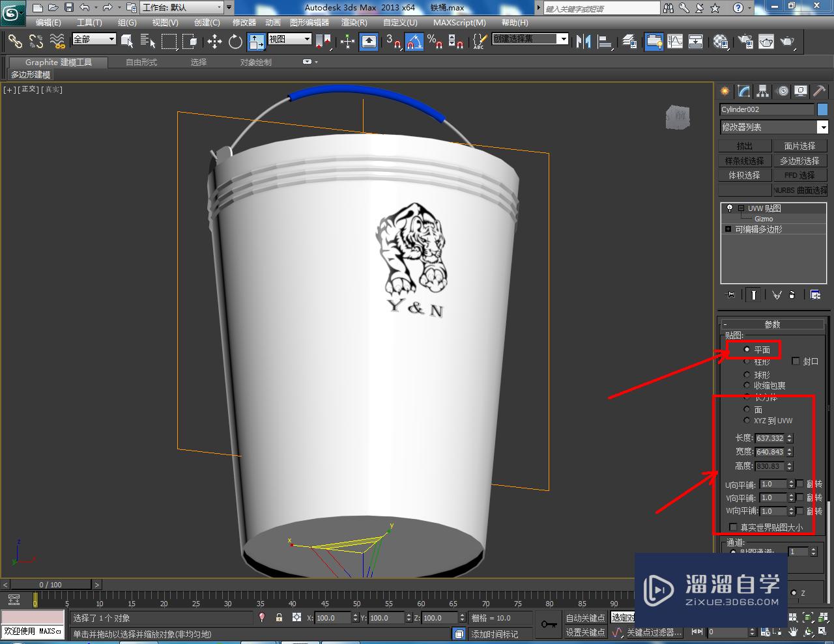The width and height of the screenshot is (834, 644).
Task: Open the 渲染(R) menu
Action: click(354, 22)
